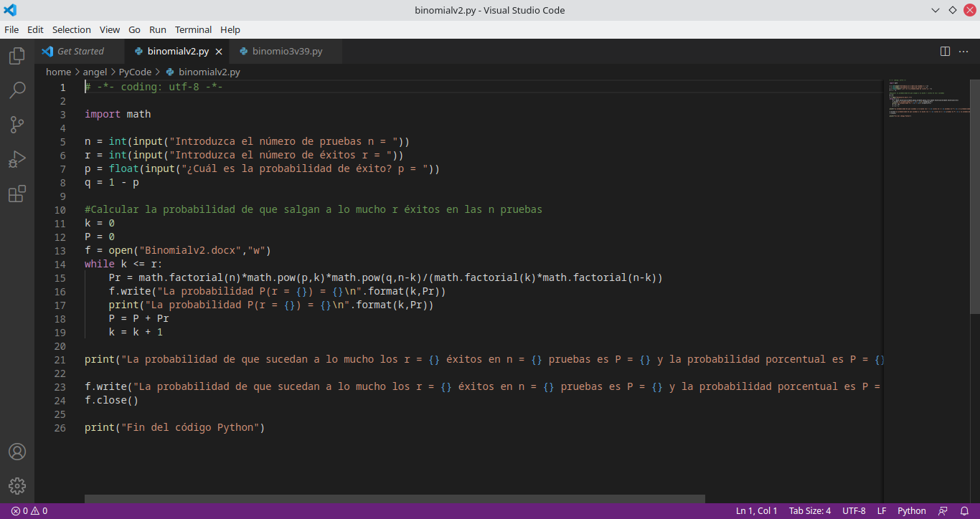Screen dimensions: 980x519
Task: Click Ln 1, Col 1 in the status bar
Action: pos(756,511)
